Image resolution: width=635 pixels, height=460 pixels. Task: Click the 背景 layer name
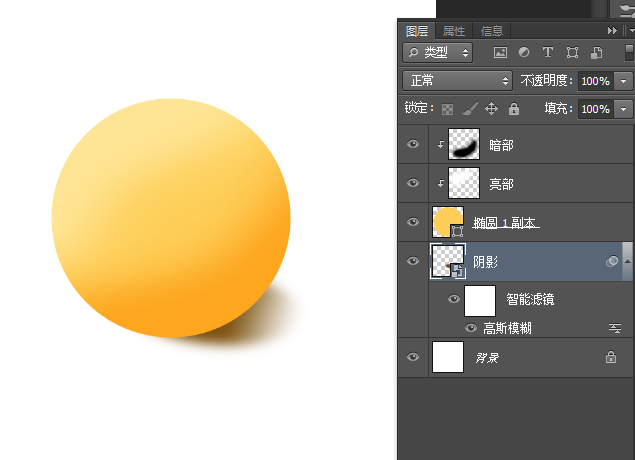tap(487, 358)
